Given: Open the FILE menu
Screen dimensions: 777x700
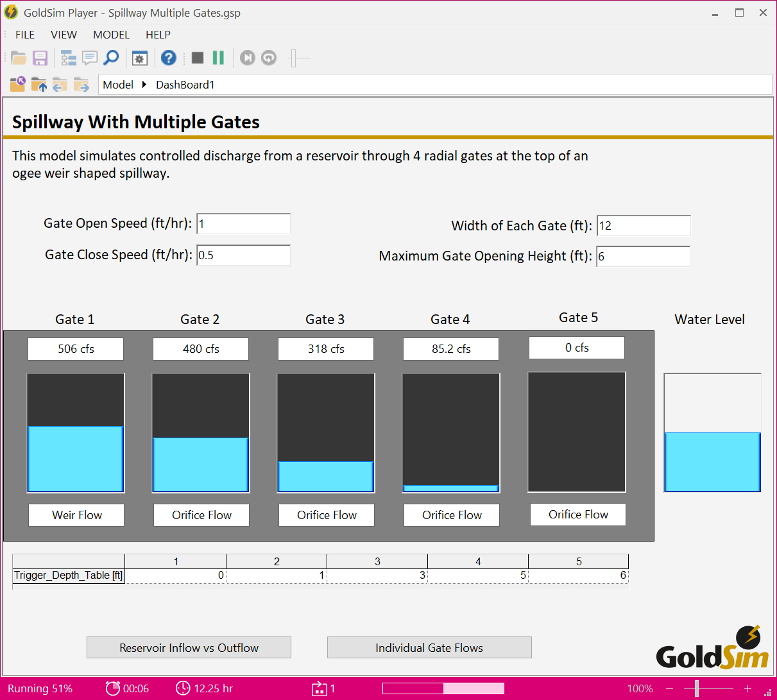Looking at the screenshot, I should tap(25, 35).
